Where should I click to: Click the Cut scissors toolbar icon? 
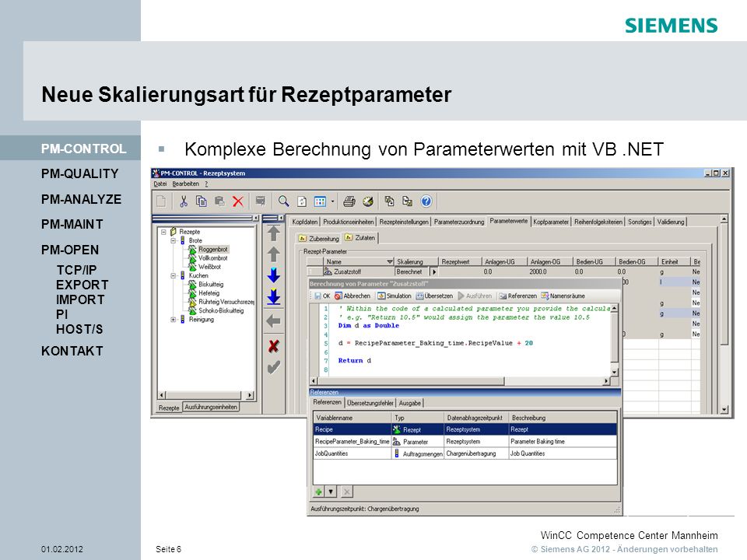pos(184,201)
